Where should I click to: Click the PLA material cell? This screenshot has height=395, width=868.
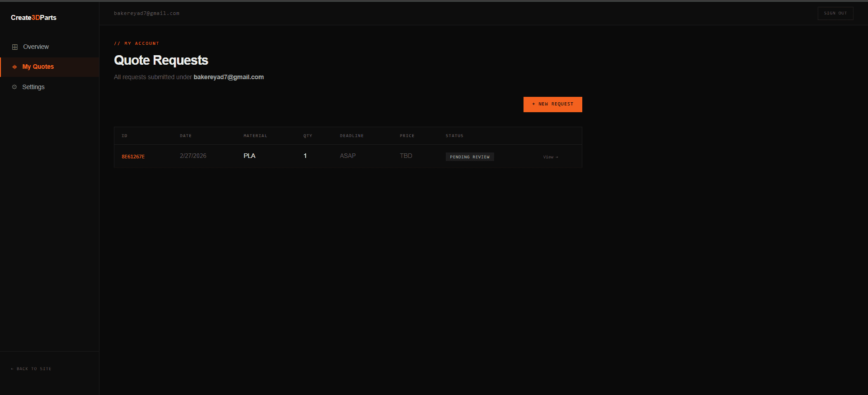[x=250, y=156]
